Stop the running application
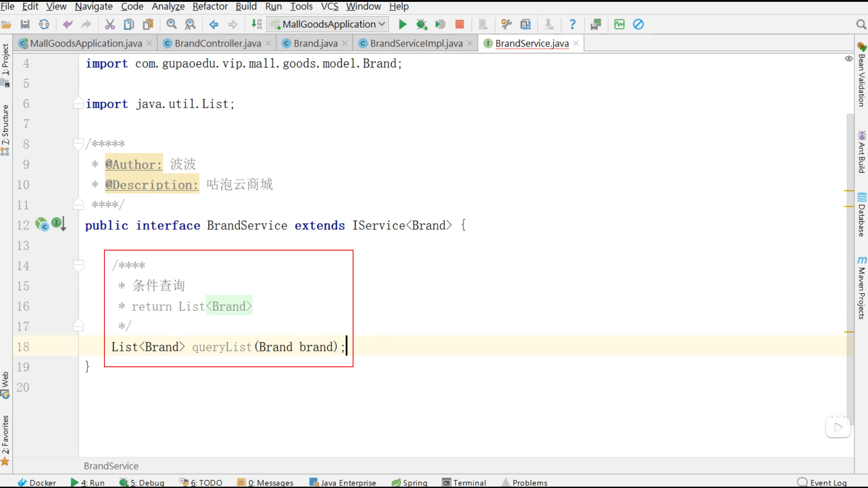This screenshot has height=488, width=868. (459, 24)
